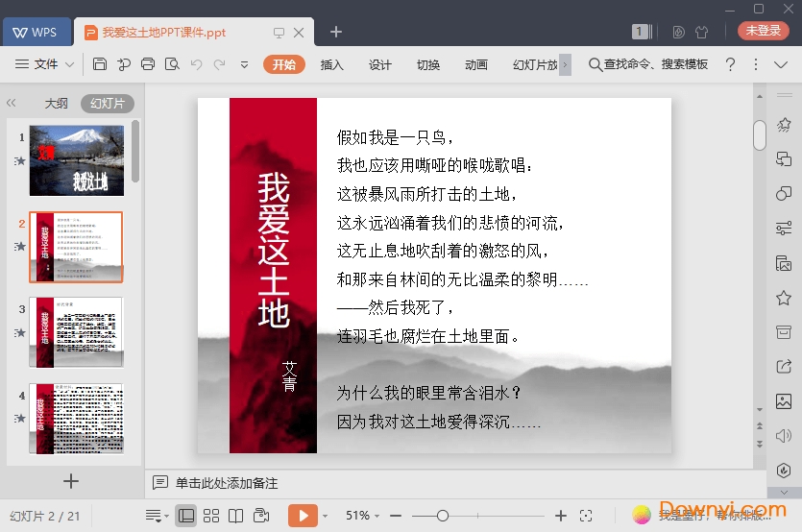Start slideshow with orange play button

(x=303, y=516)
